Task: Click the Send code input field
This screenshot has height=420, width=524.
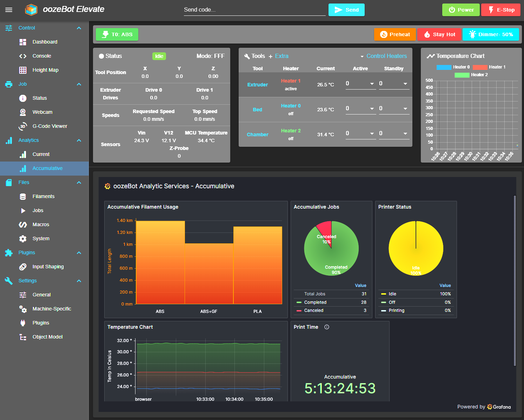Action: (x=255, y=10)
